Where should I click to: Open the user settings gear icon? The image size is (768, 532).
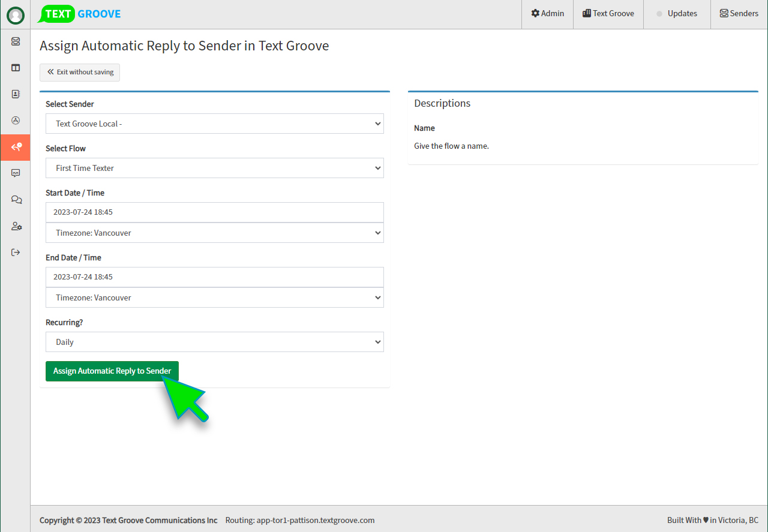(x=16, y=226)
